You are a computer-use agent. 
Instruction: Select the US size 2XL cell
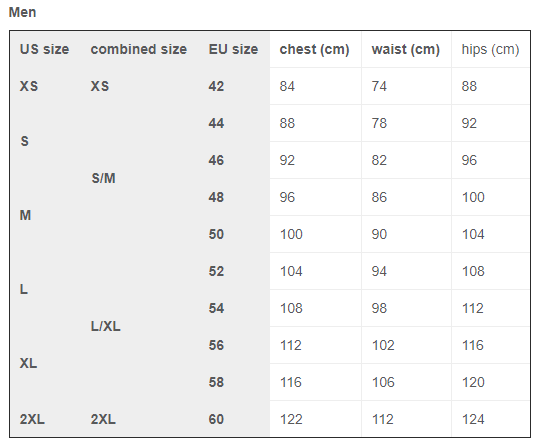[x=32, y=419]
